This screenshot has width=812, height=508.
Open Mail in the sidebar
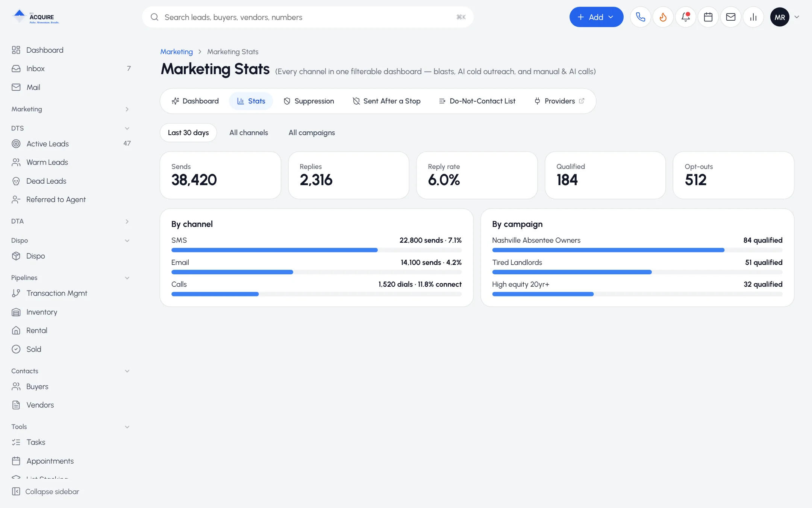point(71,87)
